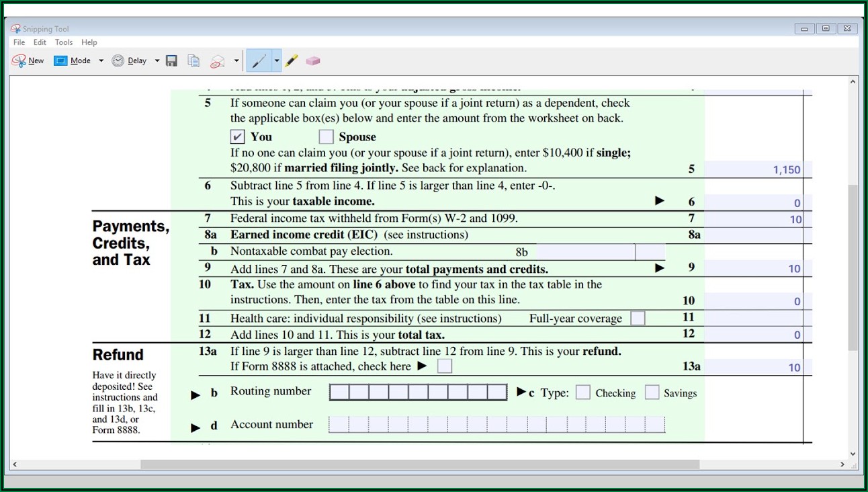Screen dimensions: 868x492
Task: Select the Pen tool
Action: coord(259,60)
